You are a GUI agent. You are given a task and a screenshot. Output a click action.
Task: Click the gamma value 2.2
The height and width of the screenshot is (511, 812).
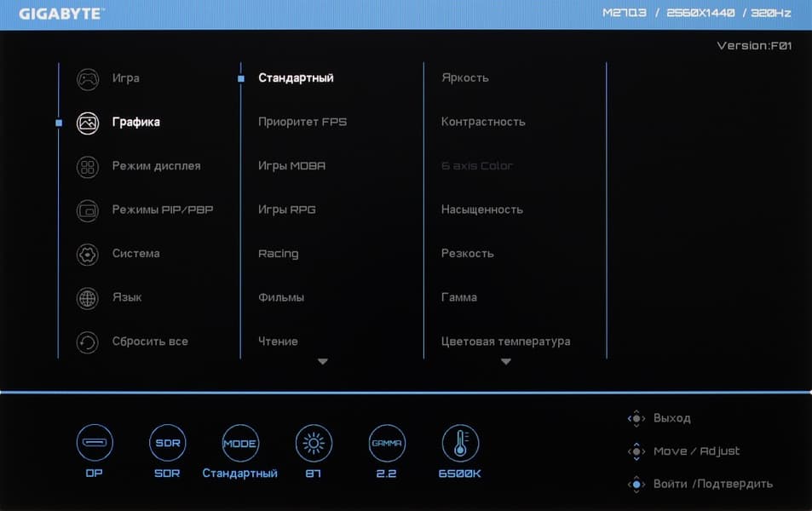pos(386,474)
